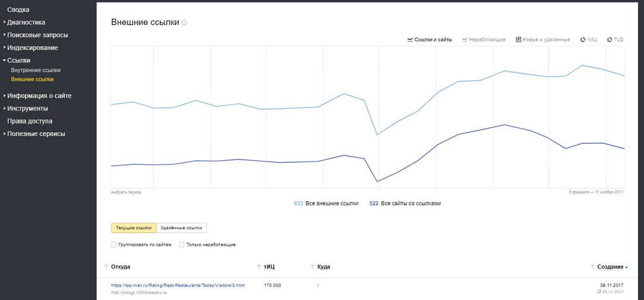Viewport: 644px width, 300px height.
Task: Open Внутренние ссылки in the sidebar
Action: [36, 70]
